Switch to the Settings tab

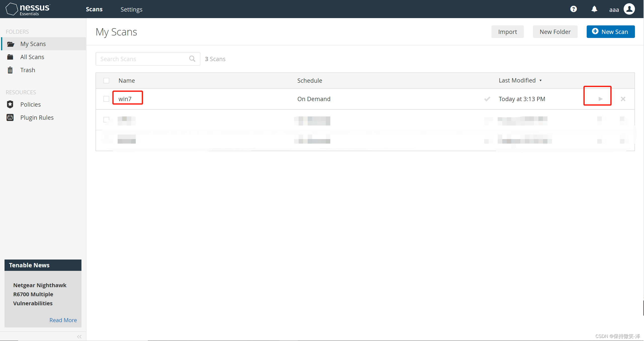(x=131, y=9)
